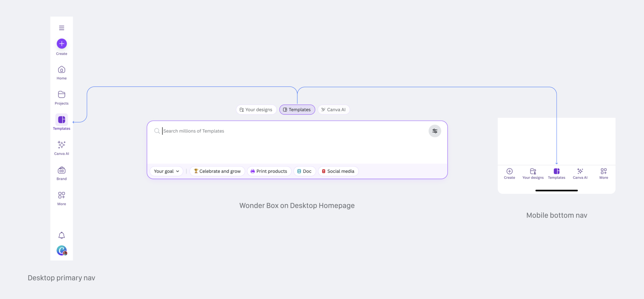
Task: Click the Print products chip
Action: point(269,171)
